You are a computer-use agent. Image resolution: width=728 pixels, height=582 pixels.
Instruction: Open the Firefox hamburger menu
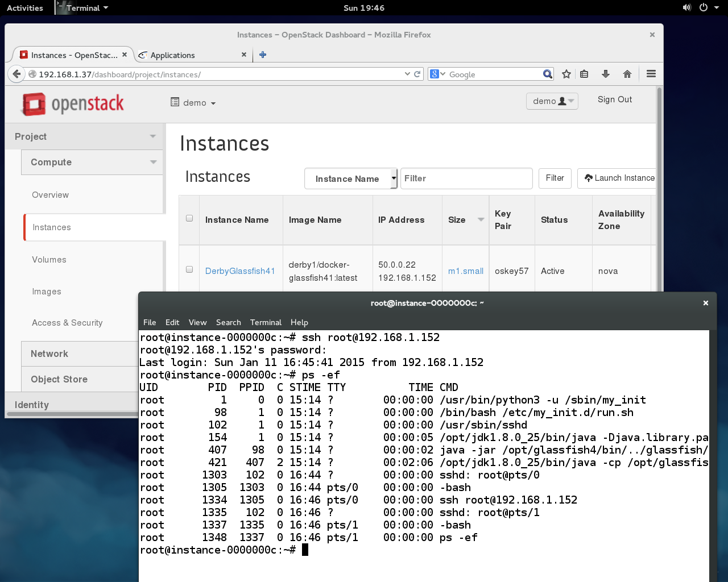tap(651, 74)
